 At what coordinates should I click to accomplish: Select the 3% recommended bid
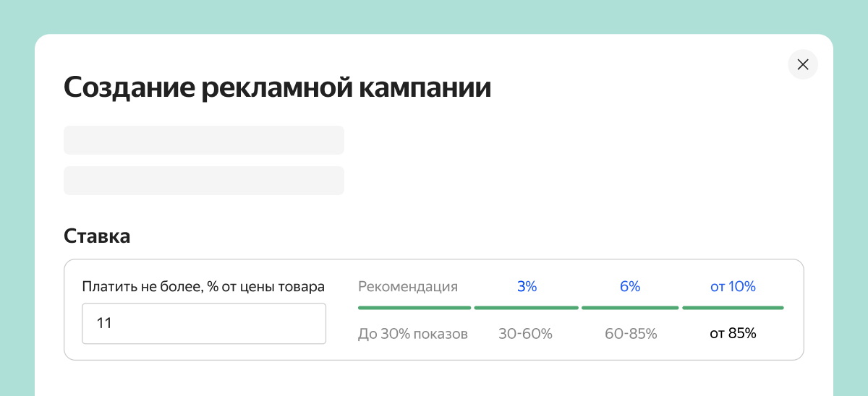(527, 286)
